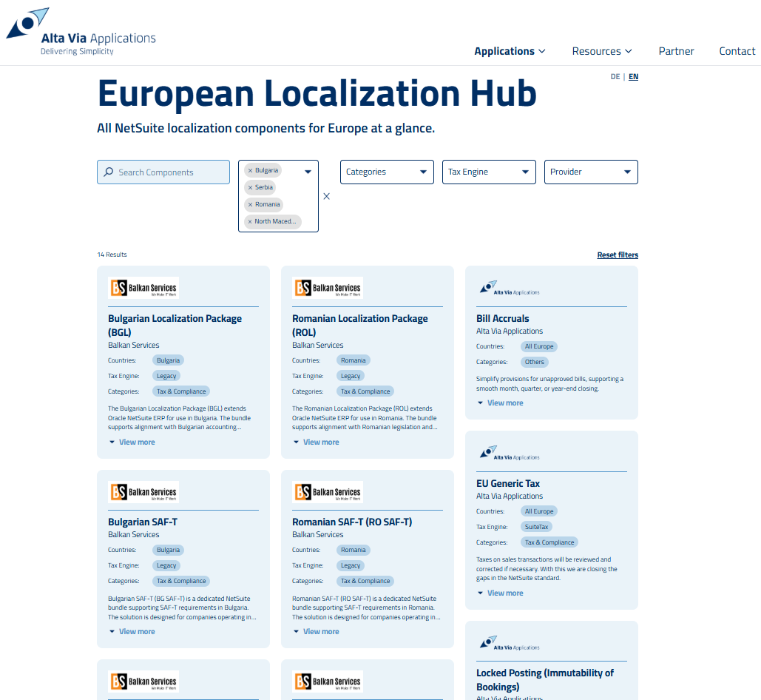Click Balkan Services logo on Romanian Localization Package card

pyautogui.click(x=328, y=288)
